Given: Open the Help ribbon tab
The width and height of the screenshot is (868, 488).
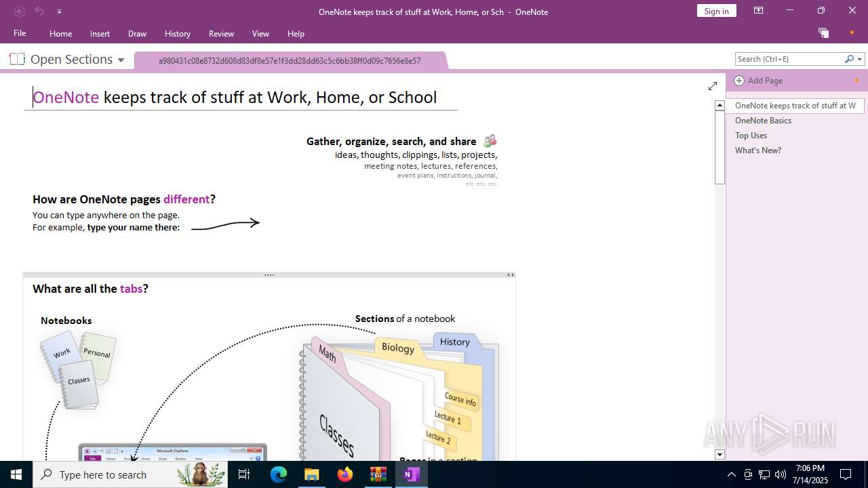Looking at the screenshot, I should (x=296, y=33).
